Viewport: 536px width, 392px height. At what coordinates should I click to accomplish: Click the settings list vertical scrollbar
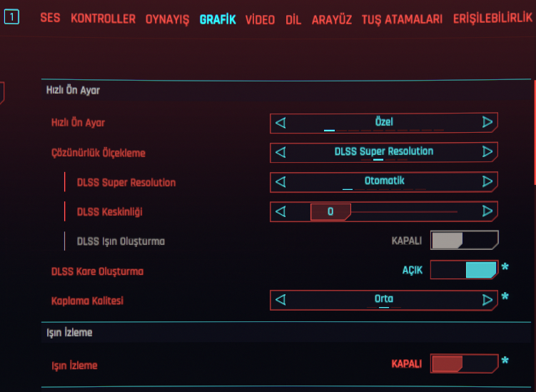point(535,132)
